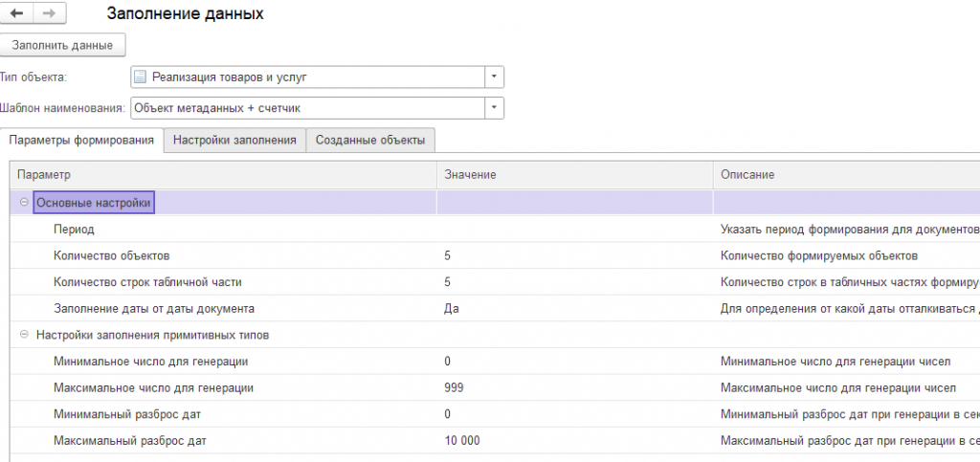Open the "Тип объекта" dropdown arrow

(x=494, y=77)
